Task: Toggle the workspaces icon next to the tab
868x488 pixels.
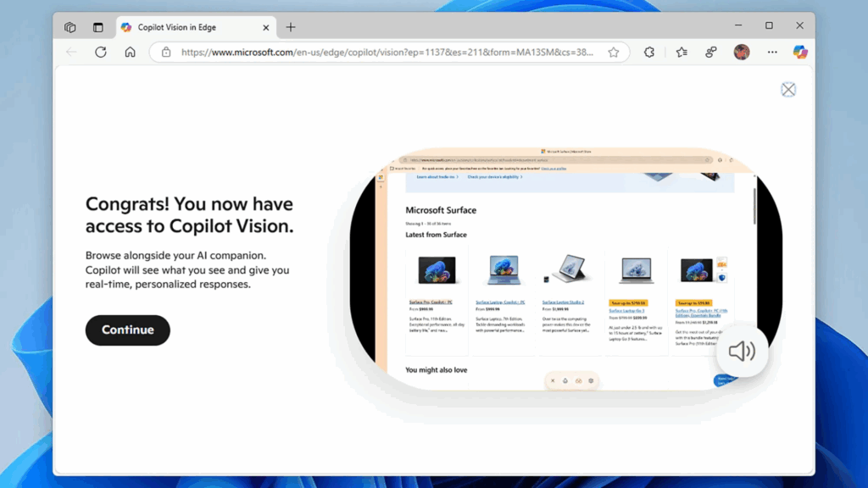Action: point(70,26)
